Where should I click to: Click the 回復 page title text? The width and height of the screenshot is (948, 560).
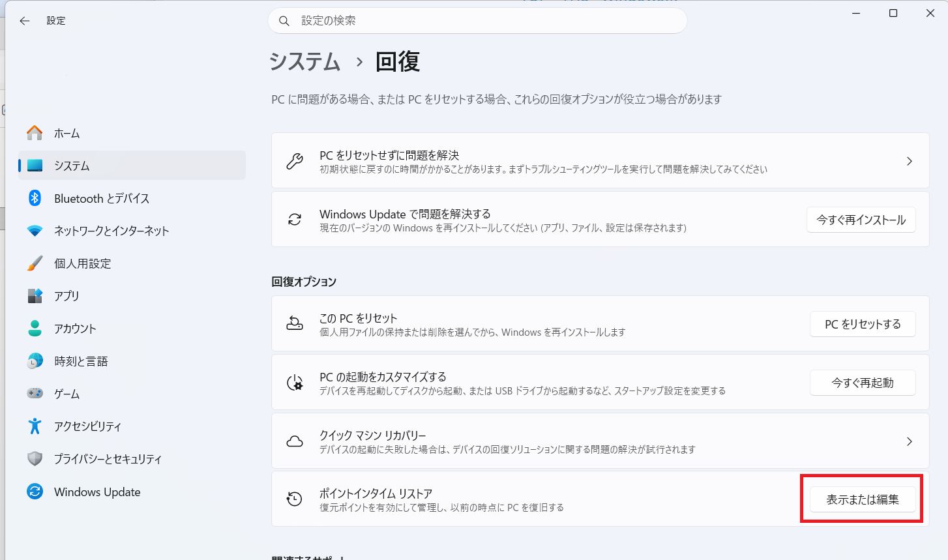tap(398, 62)
